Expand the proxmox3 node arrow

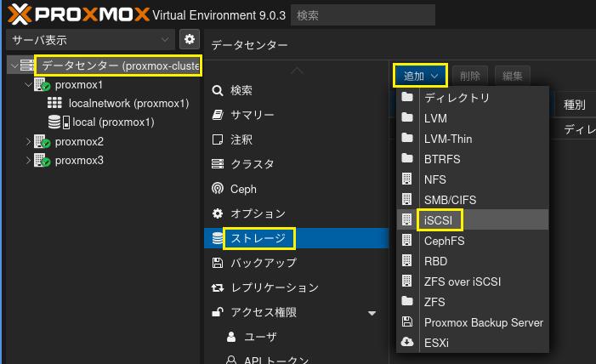coord(28,160)
